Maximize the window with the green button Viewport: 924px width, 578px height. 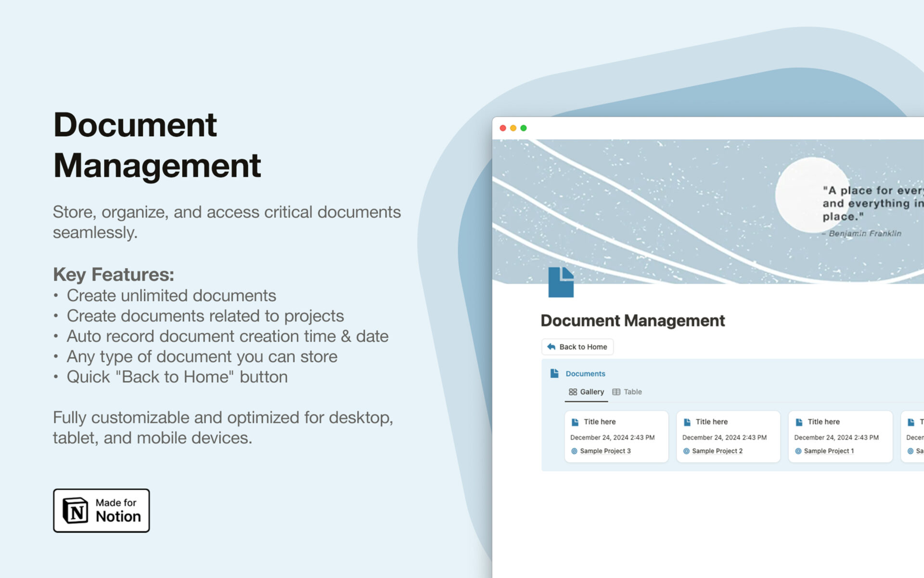coord(524,128)
